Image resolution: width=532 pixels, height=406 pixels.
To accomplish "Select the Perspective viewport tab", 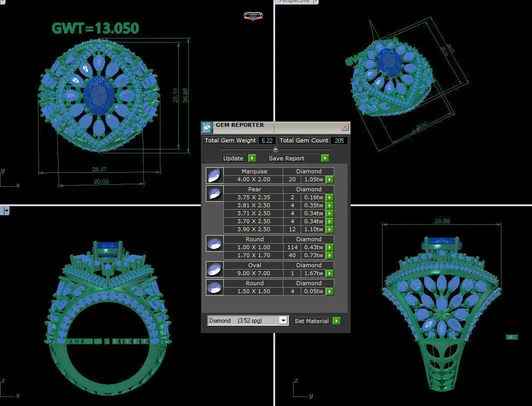I will (x=294, y=1).
